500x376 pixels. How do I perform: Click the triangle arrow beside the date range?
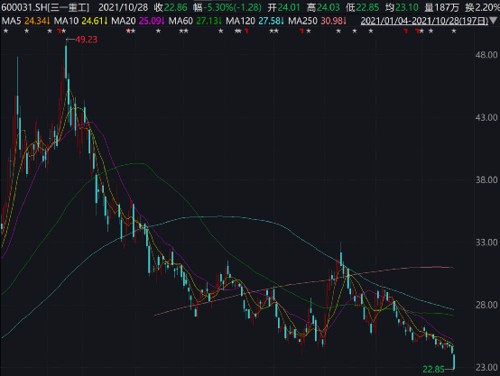[x=493, y=21]
